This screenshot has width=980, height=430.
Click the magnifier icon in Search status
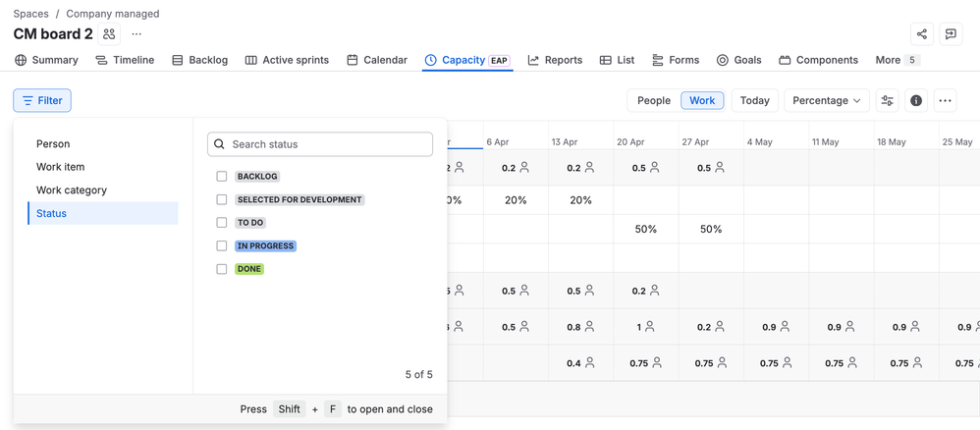tap(219, 144)
